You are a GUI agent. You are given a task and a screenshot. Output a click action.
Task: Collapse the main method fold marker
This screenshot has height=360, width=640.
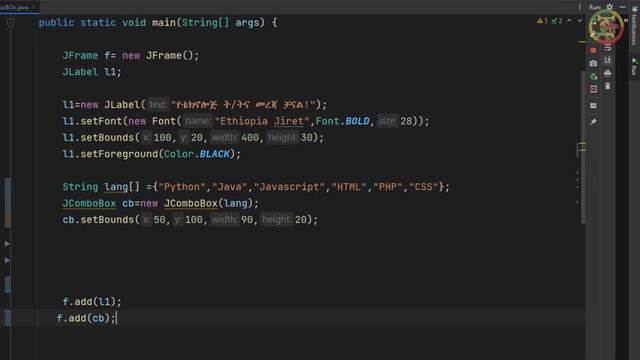[11, 23]
